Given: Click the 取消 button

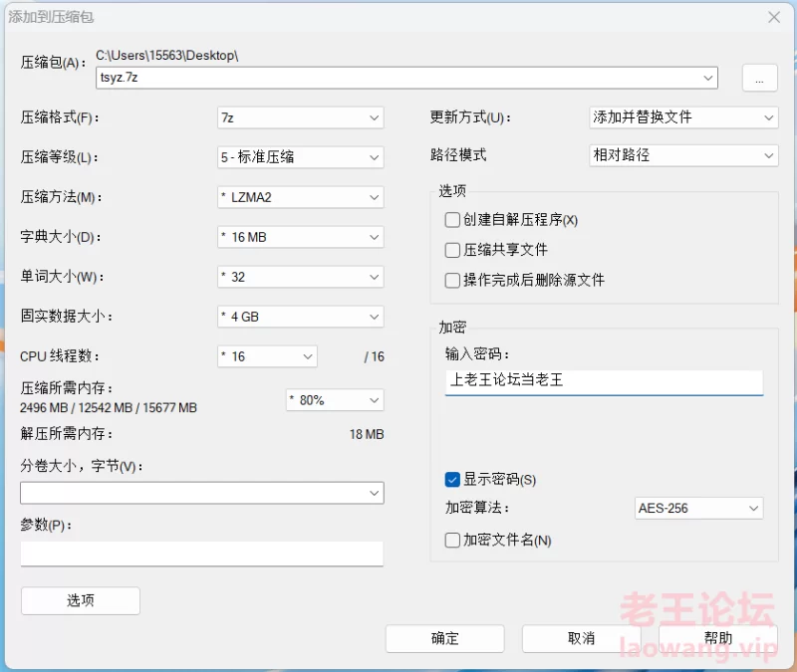Looking at the screenshot, I should click(581, 638).
